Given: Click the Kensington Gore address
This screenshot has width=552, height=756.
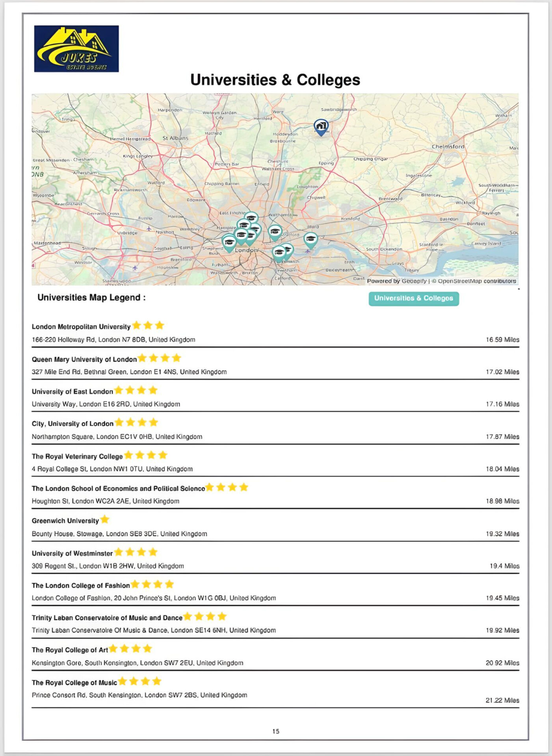Looking at the screenshot, I should pos(138,663).
